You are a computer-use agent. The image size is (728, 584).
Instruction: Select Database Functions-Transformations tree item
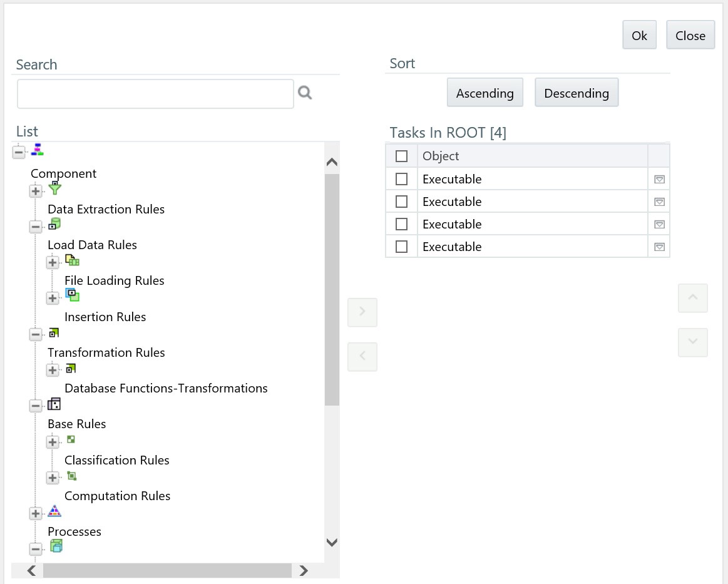pos(166,388)
